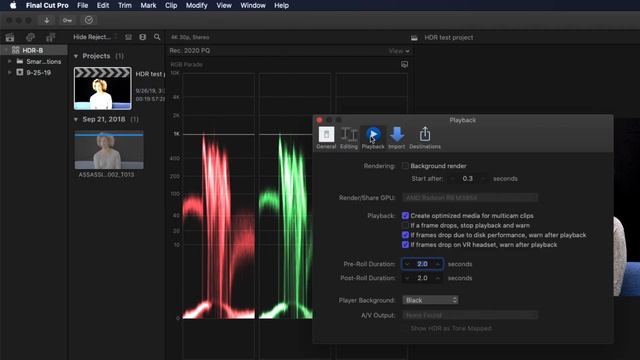
Task: Click the scope settings icon near RGB Parade
Action: tap(404, 64)
